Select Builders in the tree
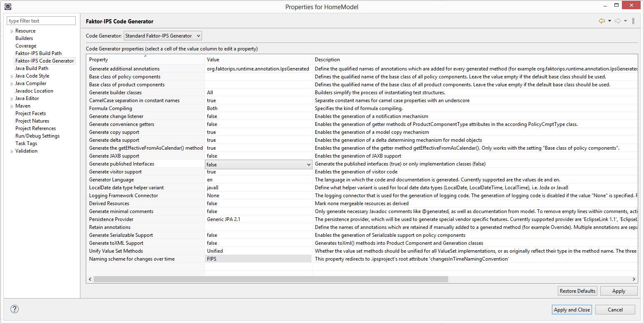Image resolution: width=644 pixels, height=324 pixels. [24, 38]
